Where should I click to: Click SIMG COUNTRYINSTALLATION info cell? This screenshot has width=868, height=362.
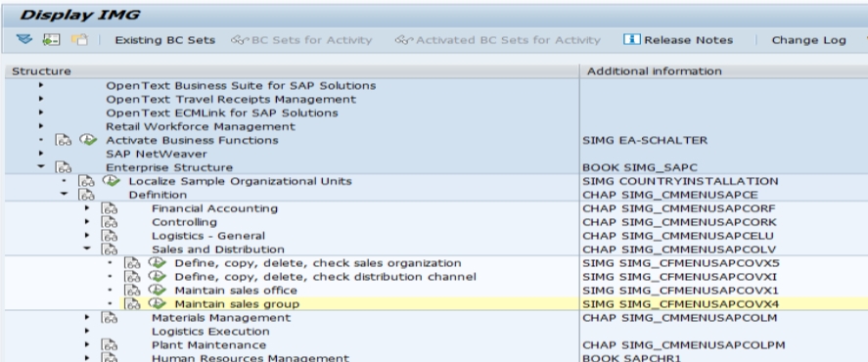click(680, 181)
